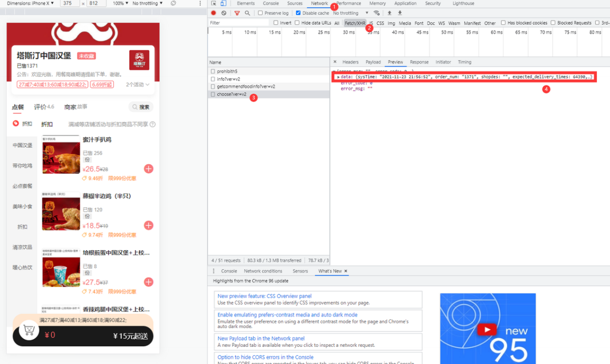Open the 100% zoom dropdown
This screenshot has height=364, width=610.
[x=120, y=4]
